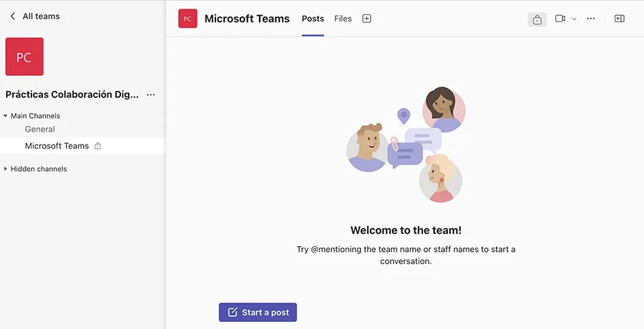Switch to the Files tab
Image resolution: width=644 pixels, height=329 pixels.
click(343, 19)
